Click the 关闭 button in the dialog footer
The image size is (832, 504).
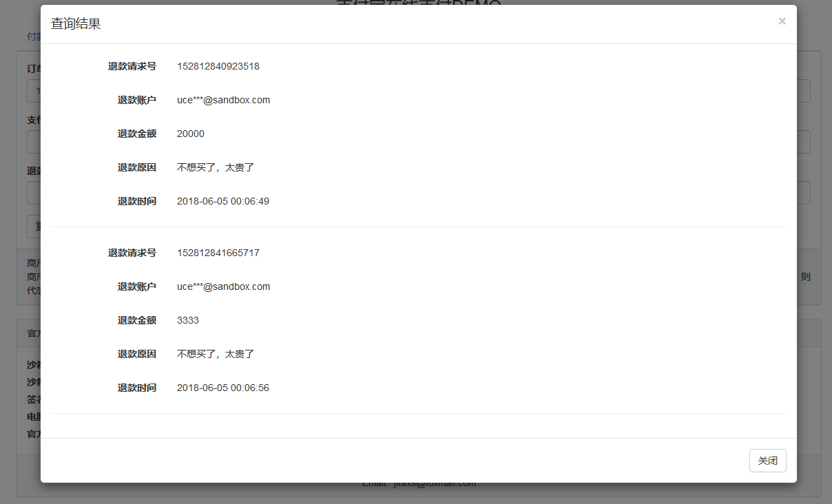tap(767, 460)
